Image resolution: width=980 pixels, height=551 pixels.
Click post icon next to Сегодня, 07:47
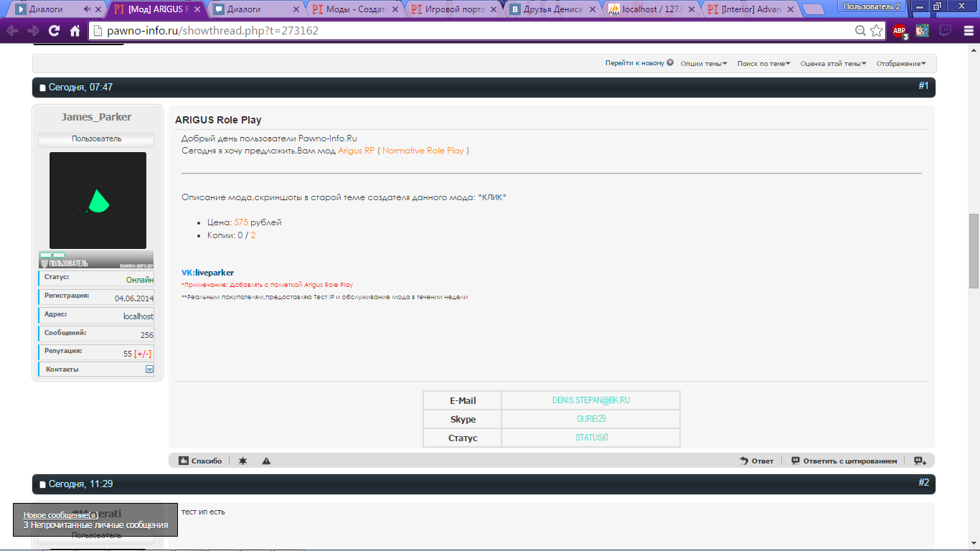click(42, 88)
